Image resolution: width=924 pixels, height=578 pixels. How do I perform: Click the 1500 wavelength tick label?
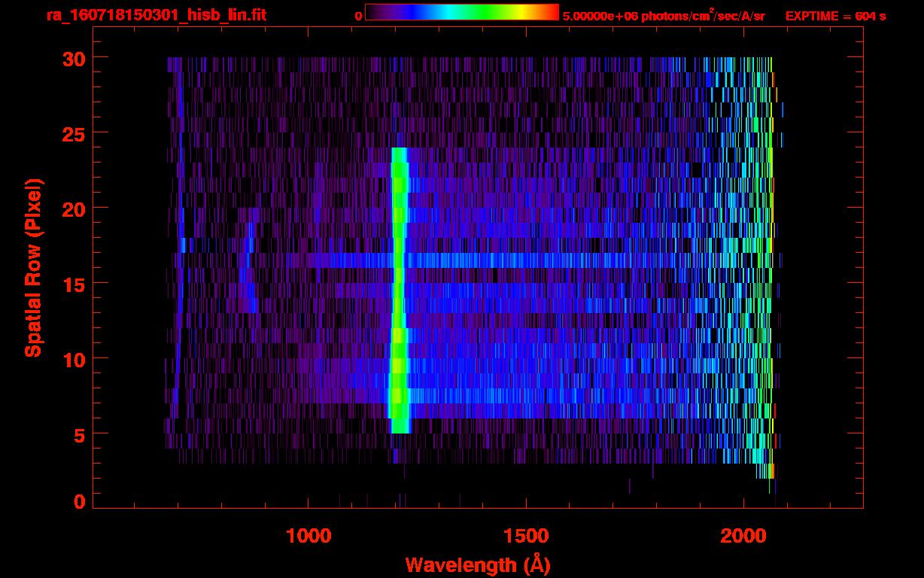click(x=526, y=536)
